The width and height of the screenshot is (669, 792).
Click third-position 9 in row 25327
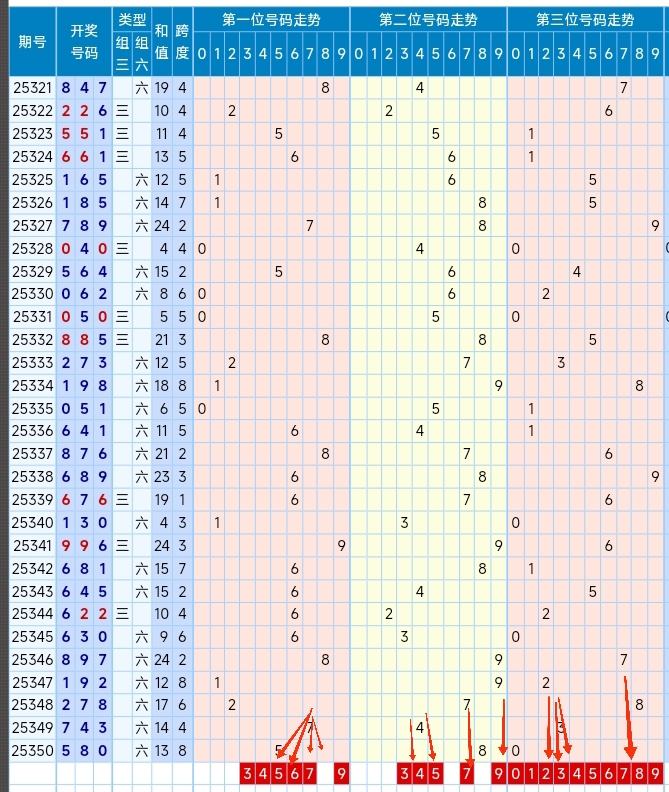click(655, 226)
